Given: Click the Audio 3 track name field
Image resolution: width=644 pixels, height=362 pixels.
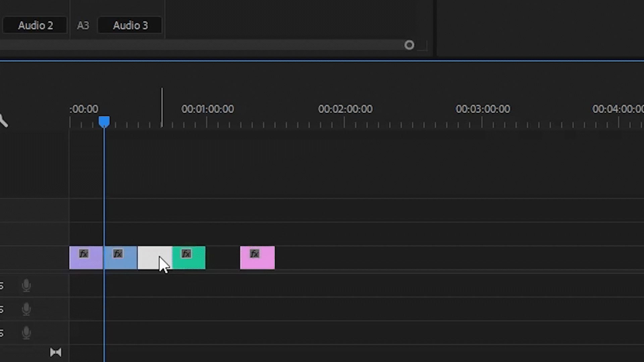Looking at the screenshot, I should pyautogui.click(x=130, y=25).
